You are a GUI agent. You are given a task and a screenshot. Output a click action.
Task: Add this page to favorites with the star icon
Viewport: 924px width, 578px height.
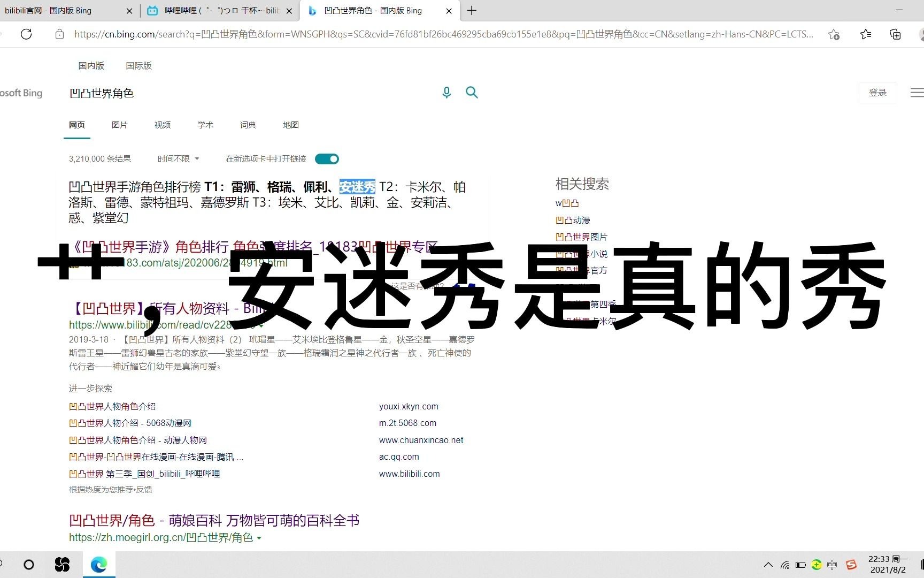click(x=834, y=34)
